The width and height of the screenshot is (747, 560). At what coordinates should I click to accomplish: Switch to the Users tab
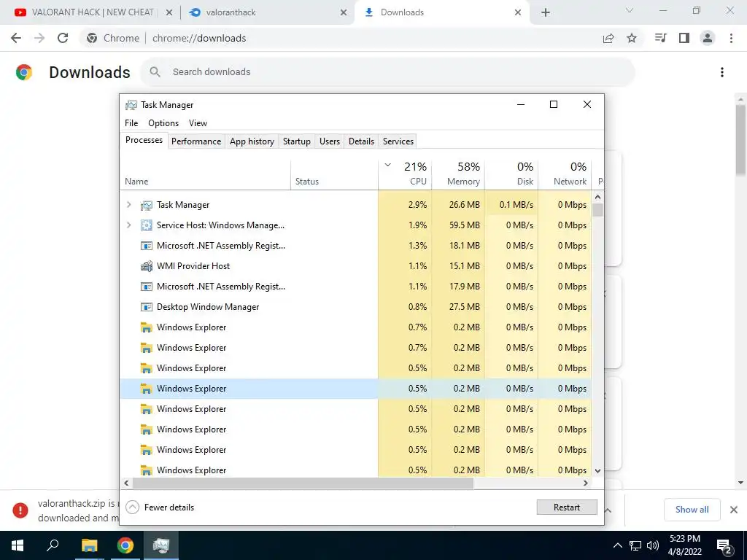[x=330, y=141]
